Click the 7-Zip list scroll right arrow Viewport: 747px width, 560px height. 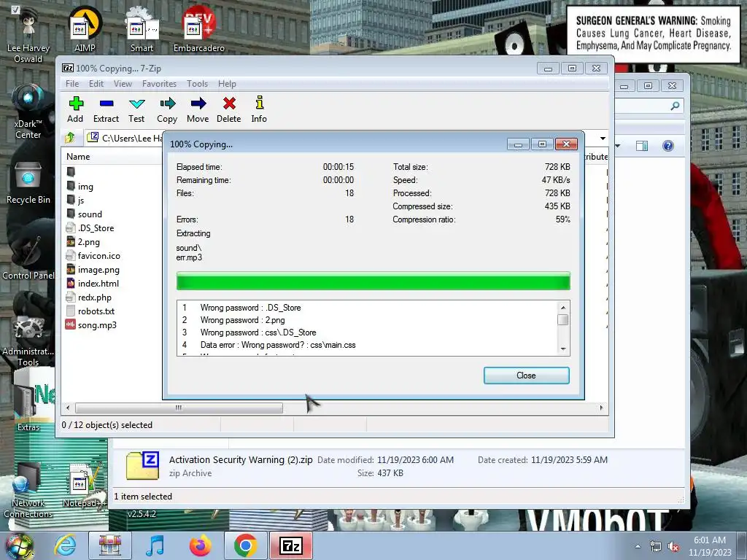(601, 408)
